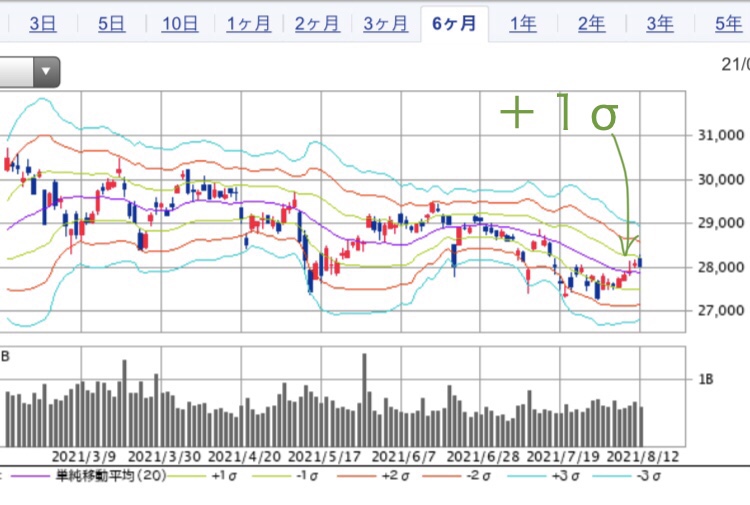Switch to the 1年 chart tab
The image size is (750, 505).
[523, 24]
